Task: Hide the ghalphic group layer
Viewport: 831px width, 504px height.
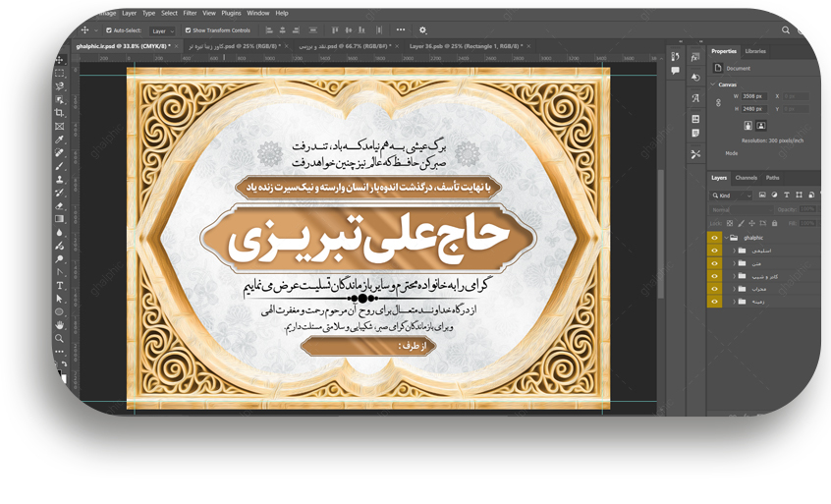Action: click(x=714, y=238)
